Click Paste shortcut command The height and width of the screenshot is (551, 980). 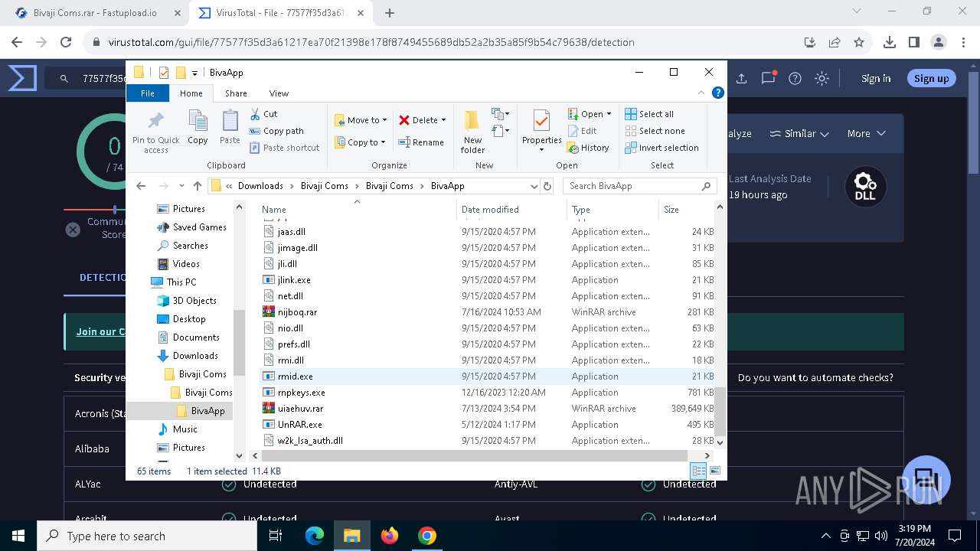[284, 148]
